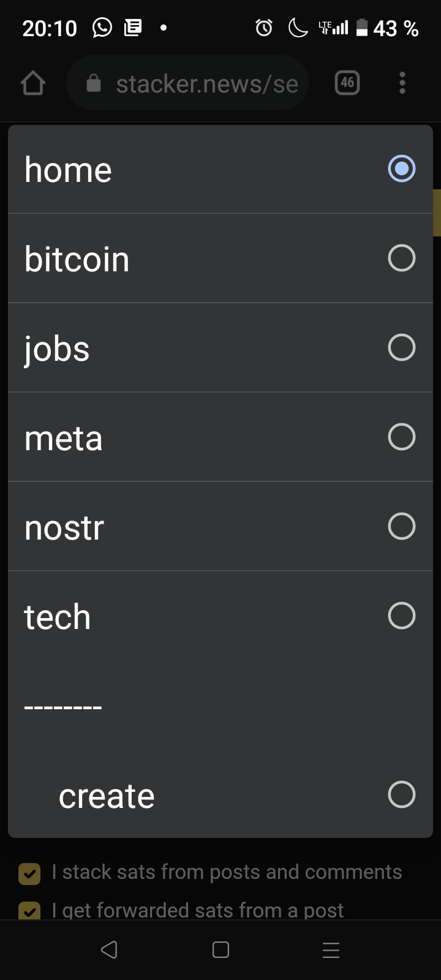Screen dimensions: 441x980
Task: Tap the stacker.news address bar
Action: tap(206, 84)
